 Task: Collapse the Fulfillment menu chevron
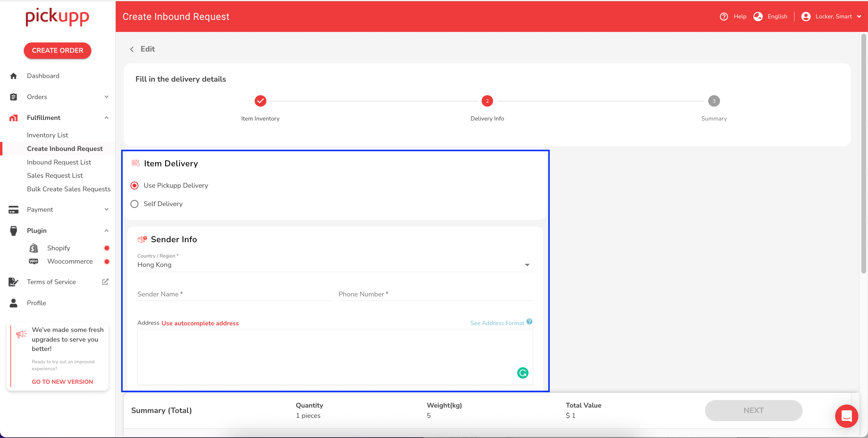point(106,118)
